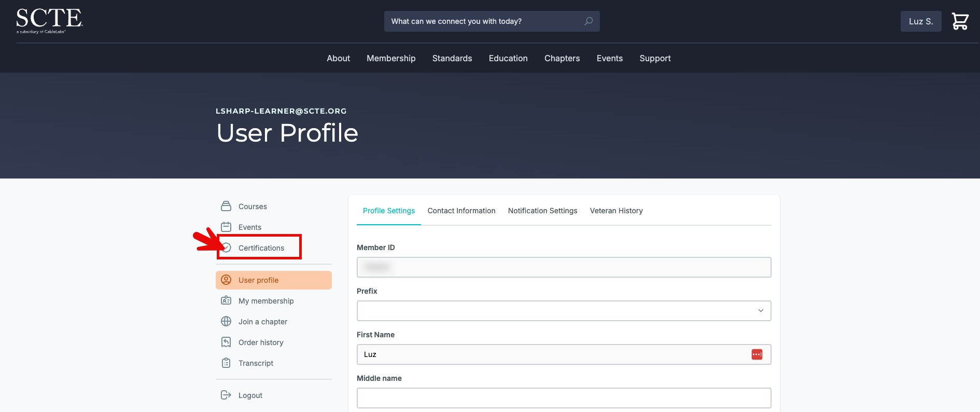Click the Transcript clipboard icon
980x412 pixels.
[226, 363]
